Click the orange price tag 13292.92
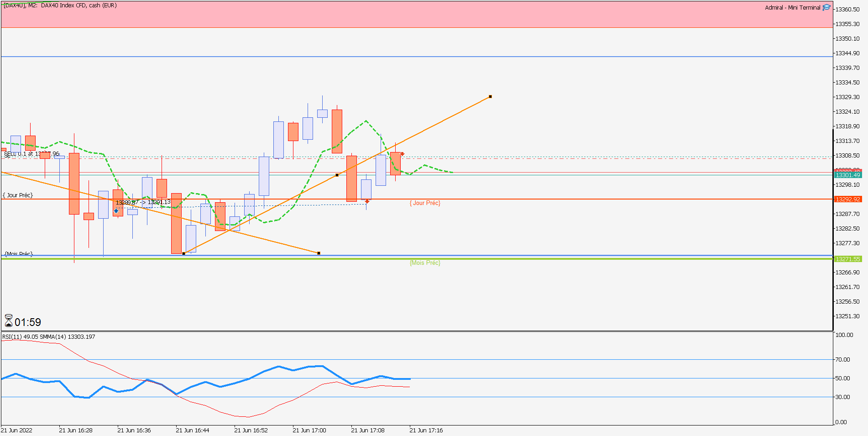 click(848, 199)
